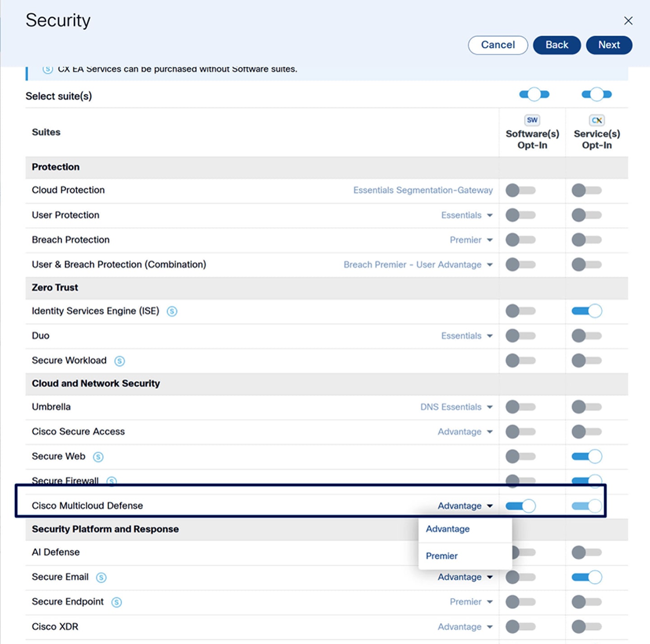Collapse the Cisco Multicloud Defense Advantage dropdown
The image size is (650, 644).
(x=465, y=506)
